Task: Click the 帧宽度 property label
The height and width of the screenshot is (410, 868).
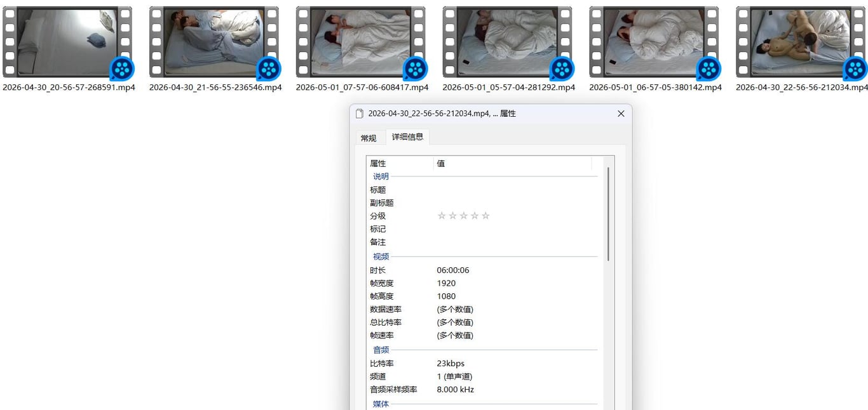Action: tap(382, 283)
